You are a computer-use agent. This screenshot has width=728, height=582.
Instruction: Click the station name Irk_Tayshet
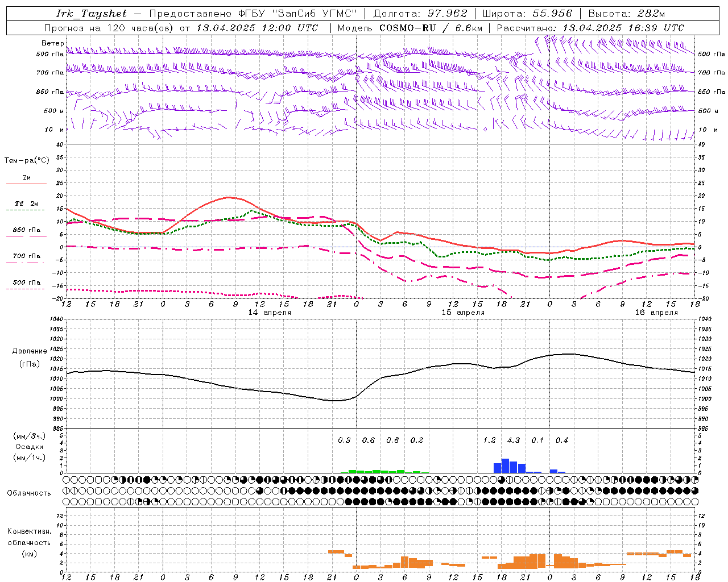[92, 14]
